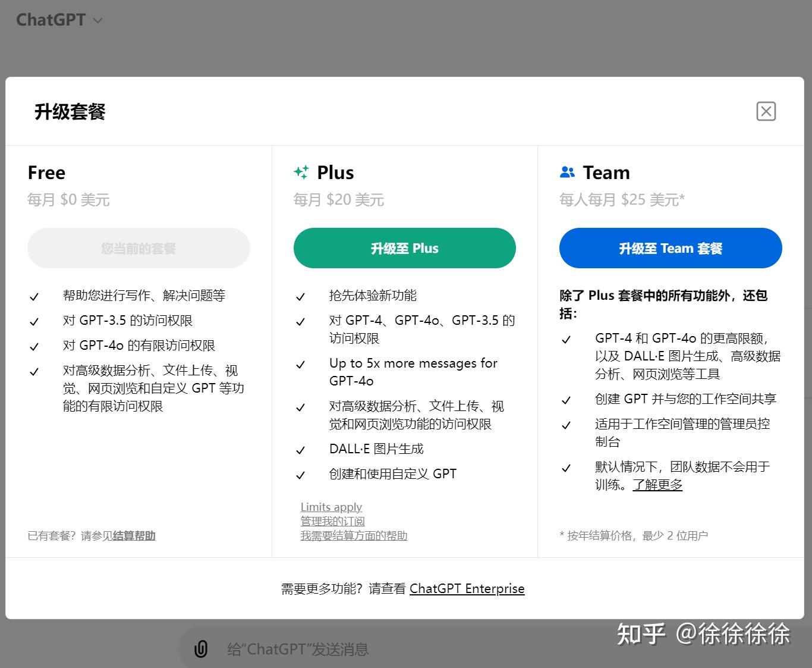This screenshot has height=668, width=812.
Task: Click the checkmark beside 抢先体验新功能
Action: click(300, 297)
